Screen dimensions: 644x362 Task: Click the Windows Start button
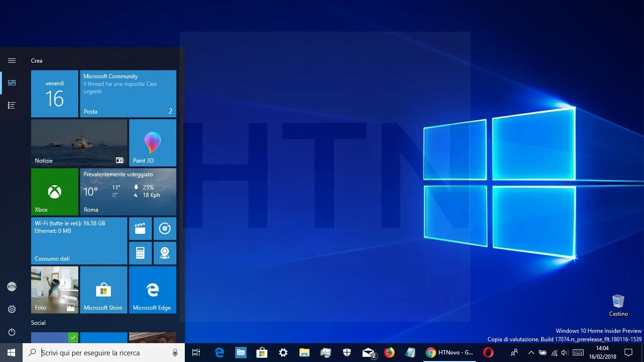(11, 353)
